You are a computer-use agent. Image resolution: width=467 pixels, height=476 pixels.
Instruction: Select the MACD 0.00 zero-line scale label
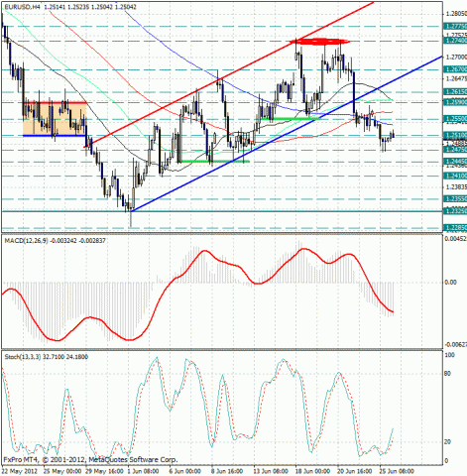tap(450, 283)
